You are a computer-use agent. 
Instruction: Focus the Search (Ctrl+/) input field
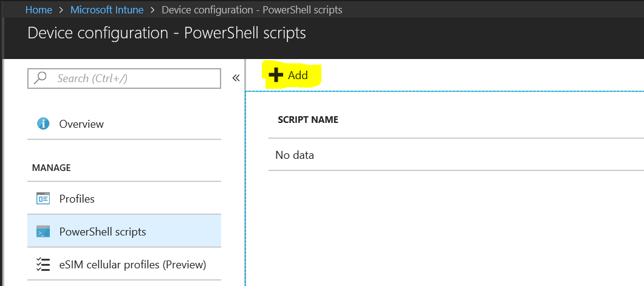click(124, 78)
